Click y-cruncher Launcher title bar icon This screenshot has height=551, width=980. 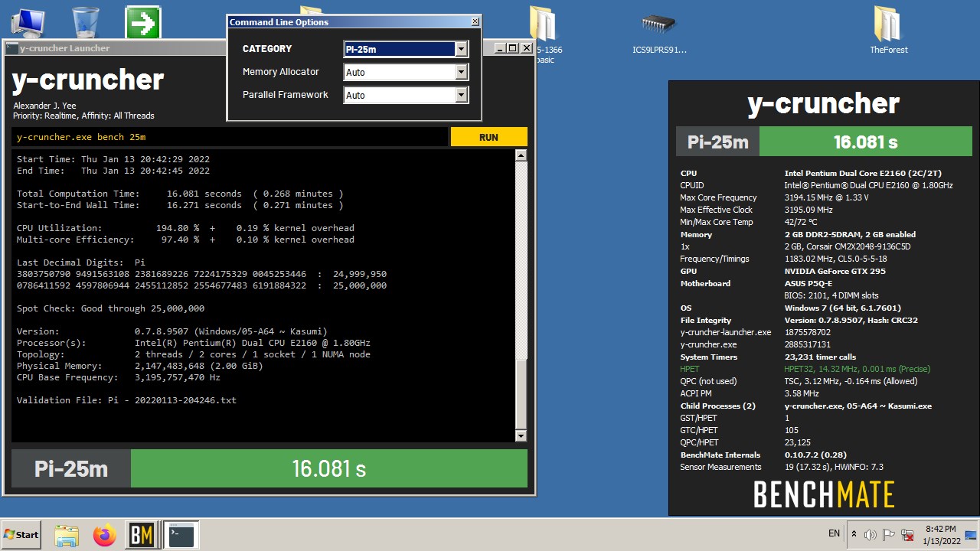pos(11,48)
